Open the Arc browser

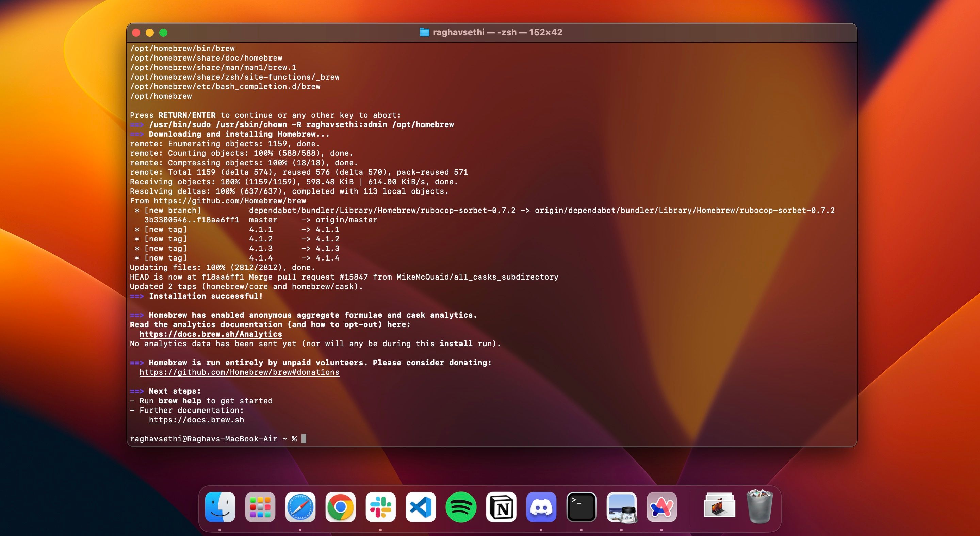(x=662, y=507)
